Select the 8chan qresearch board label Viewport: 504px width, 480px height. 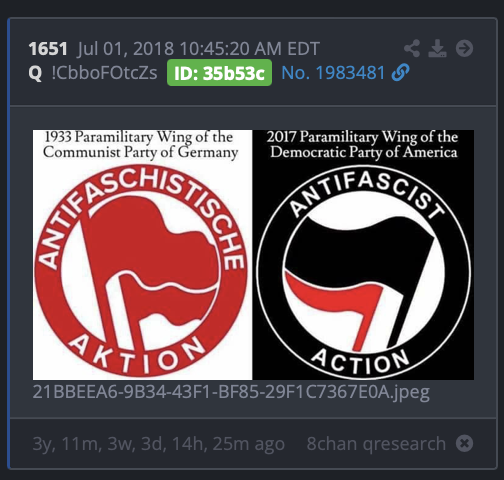tap(376, 444)
